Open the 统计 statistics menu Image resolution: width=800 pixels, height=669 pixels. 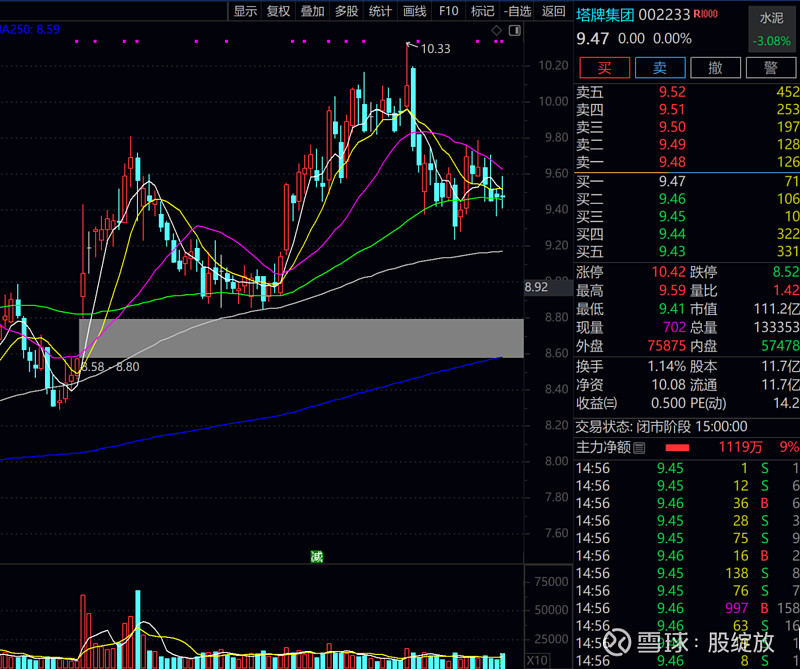click(380, 11)
